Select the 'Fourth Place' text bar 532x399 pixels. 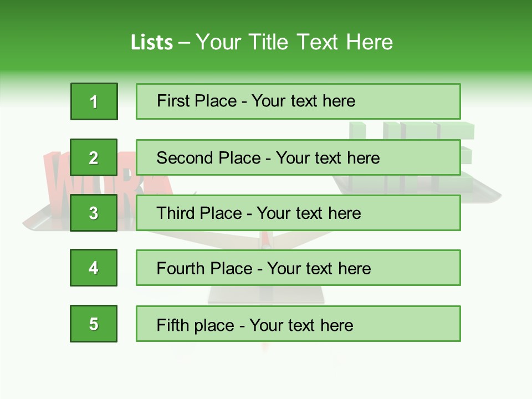tap(298, 268)
